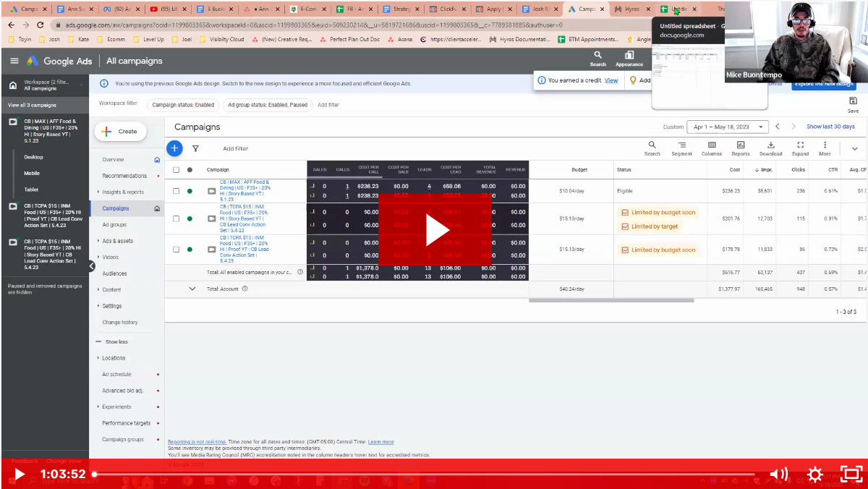Image resolution: width=868 pixels, height=489 pixels.
Task: Open the Segment icon in toolbar
Action: point(681,148)
